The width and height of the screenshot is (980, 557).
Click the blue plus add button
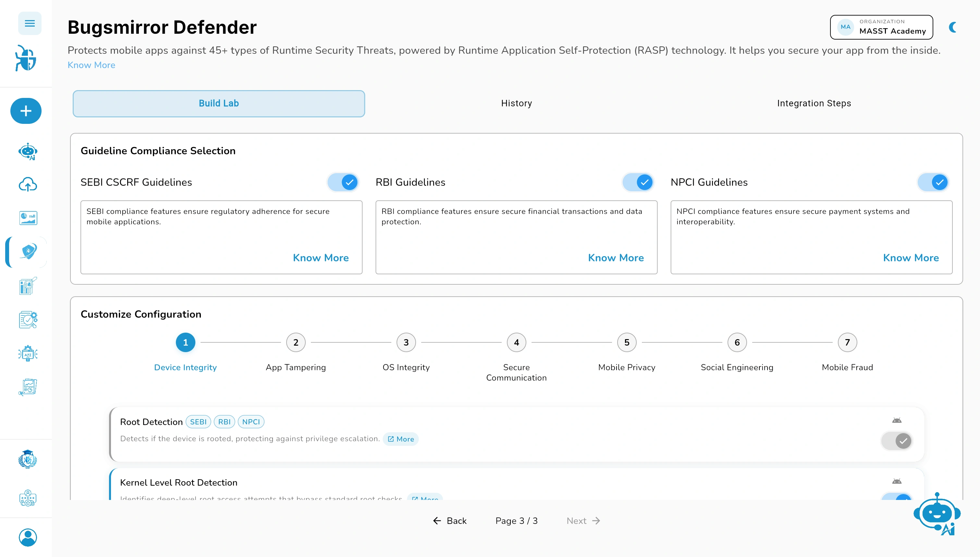pos(26,111)
